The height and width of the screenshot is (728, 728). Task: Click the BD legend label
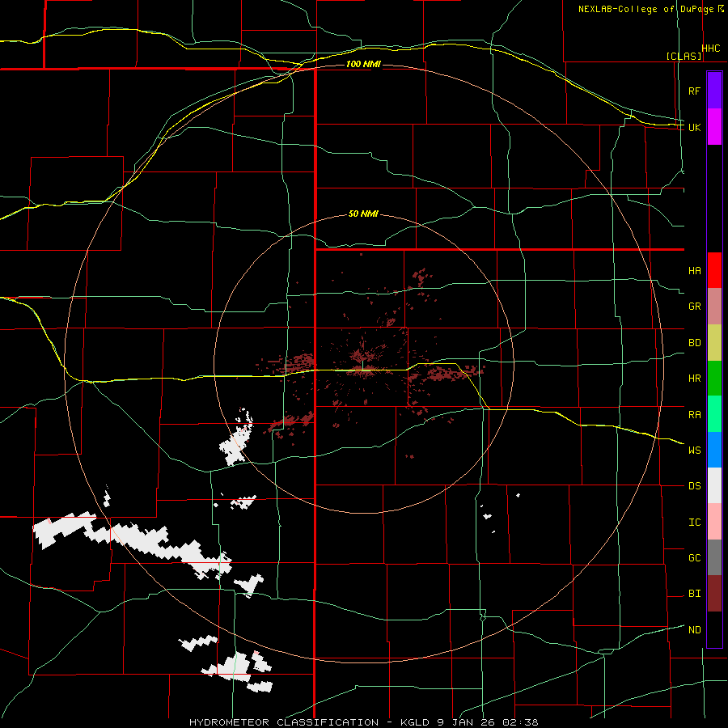(x=694, y=343)
